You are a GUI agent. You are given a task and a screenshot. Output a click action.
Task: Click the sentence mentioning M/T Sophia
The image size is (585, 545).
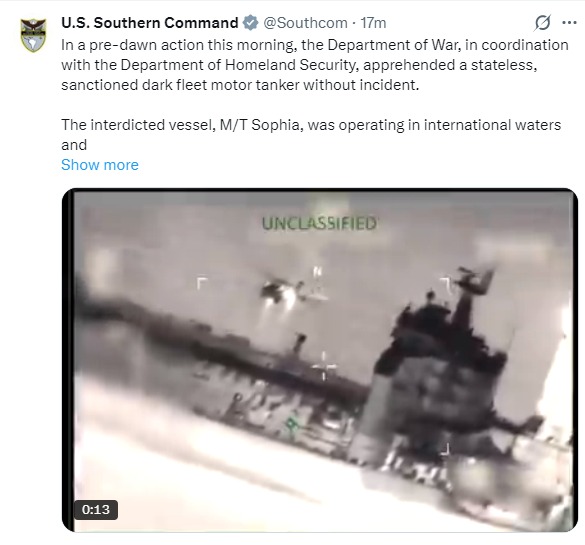click(x=311, y=135)
